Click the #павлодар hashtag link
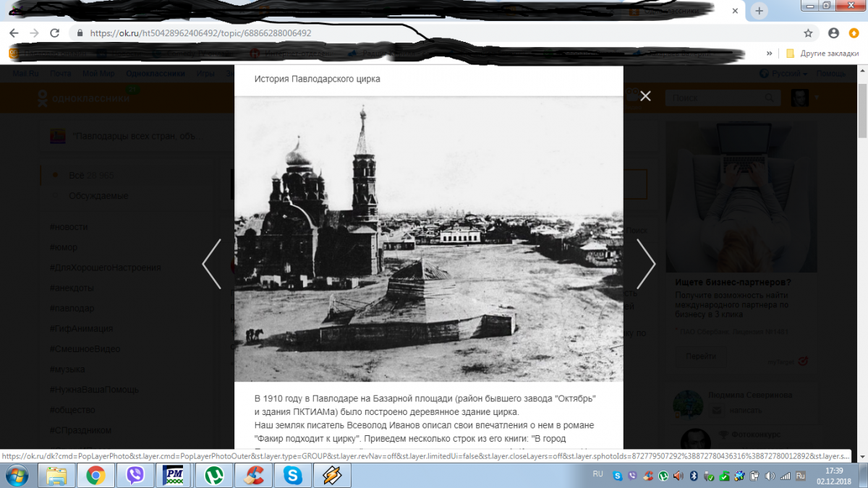Screen dimensions: 868x488 (x=72, y=308)
